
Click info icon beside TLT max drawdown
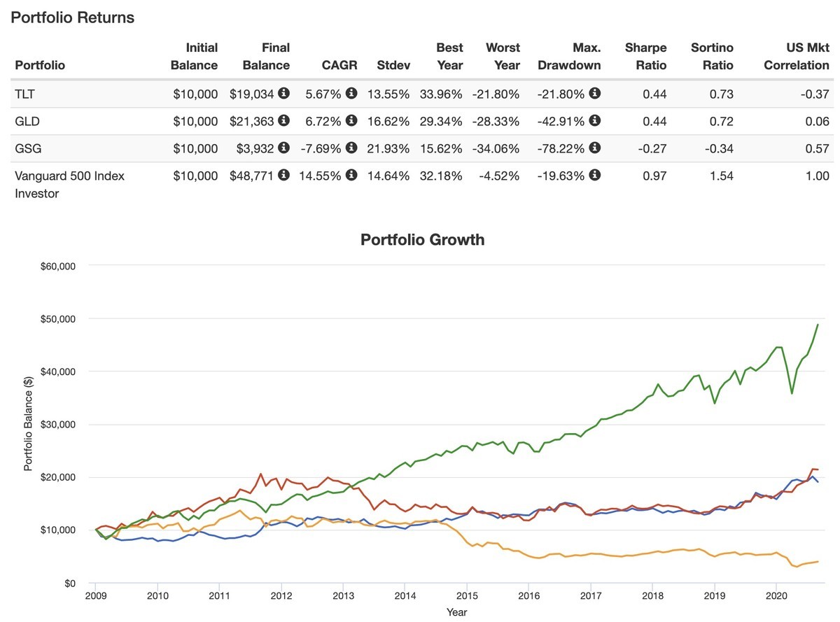pos(595,93)
